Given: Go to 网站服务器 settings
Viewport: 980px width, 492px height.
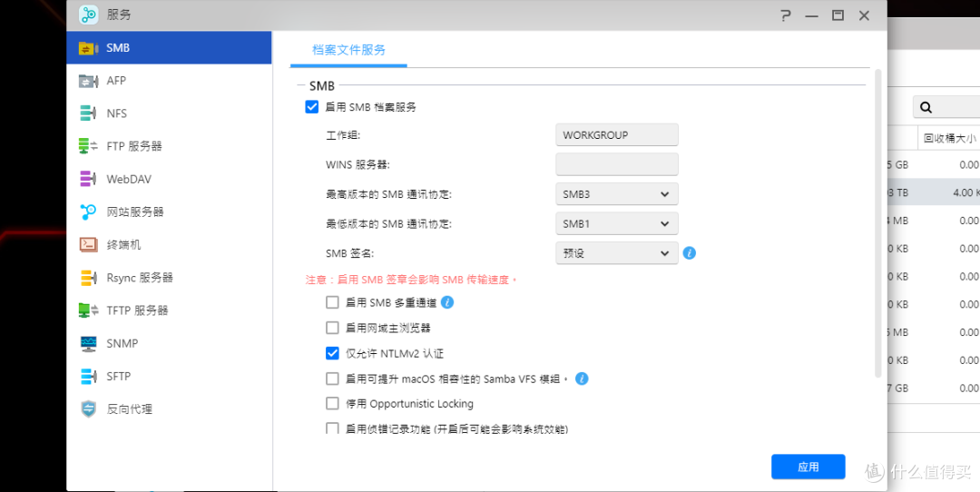Looking at the screenshot, I should [169, 212].
